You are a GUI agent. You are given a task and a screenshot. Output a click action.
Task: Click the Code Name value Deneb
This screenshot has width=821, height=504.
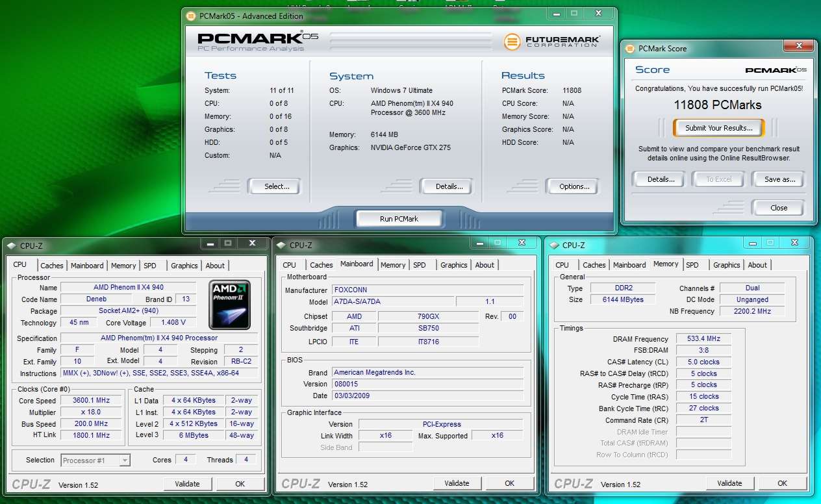pyautogui.click(x=96, y=299)
